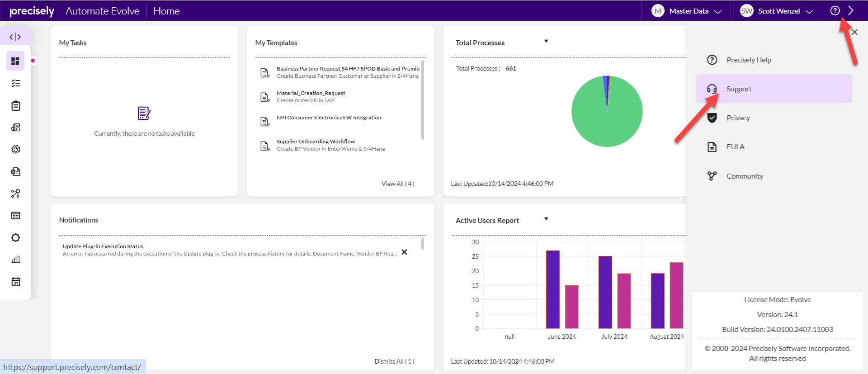This screenshot has width=868, height=374.
Task: Open the Community menu item
Action: (774, 176)
